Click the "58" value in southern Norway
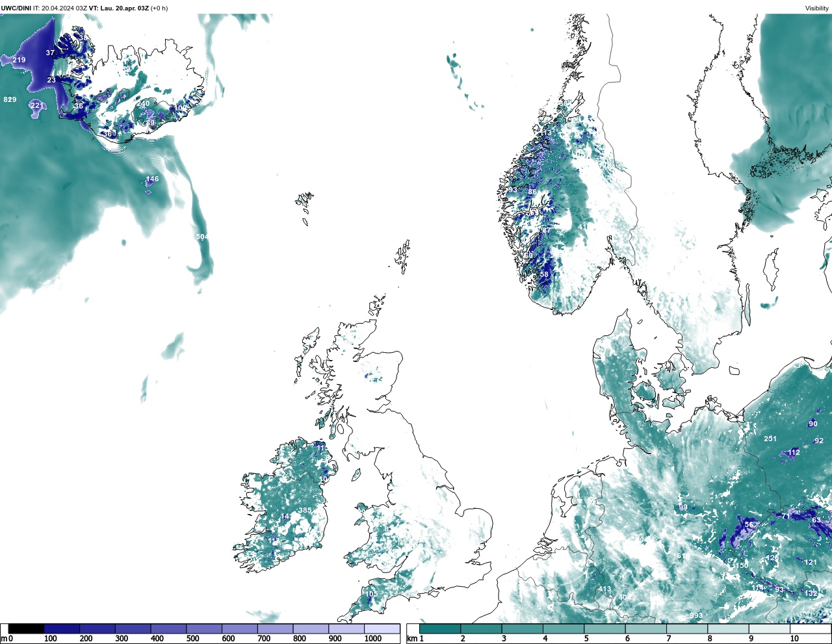The height and width of the screenshot is (644, 832). click(x=544, y=274)
